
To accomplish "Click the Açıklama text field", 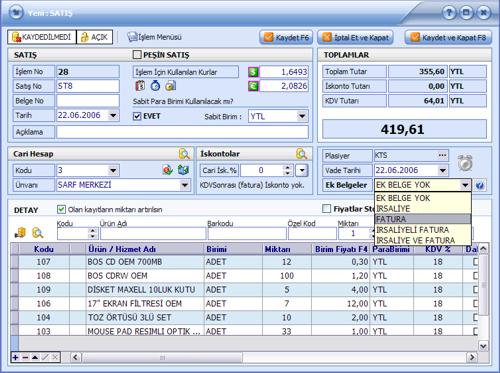I will (x=182, y=132).
